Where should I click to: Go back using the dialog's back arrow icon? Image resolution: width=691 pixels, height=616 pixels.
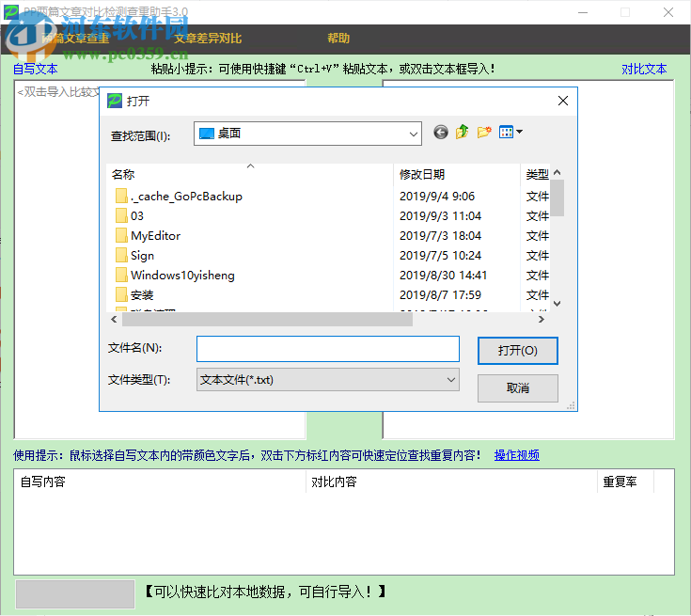[x=441, y=132]
